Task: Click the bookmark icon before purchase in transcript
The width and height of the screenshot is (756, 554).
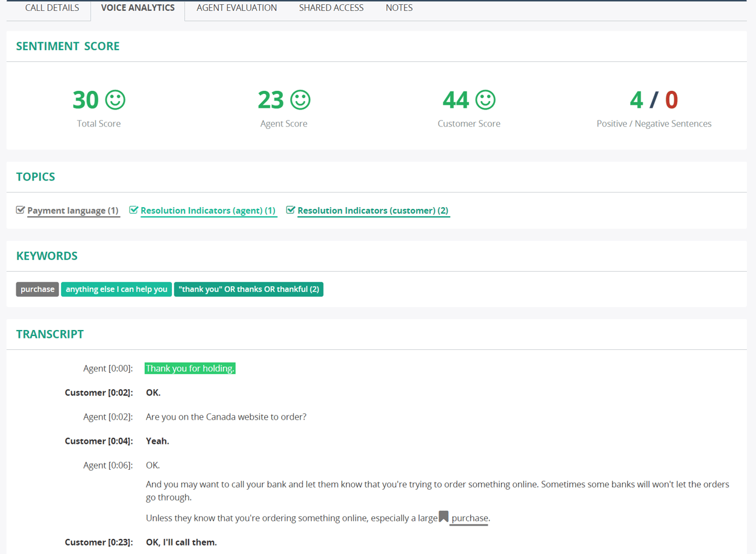Action: [x=444, y=516]
